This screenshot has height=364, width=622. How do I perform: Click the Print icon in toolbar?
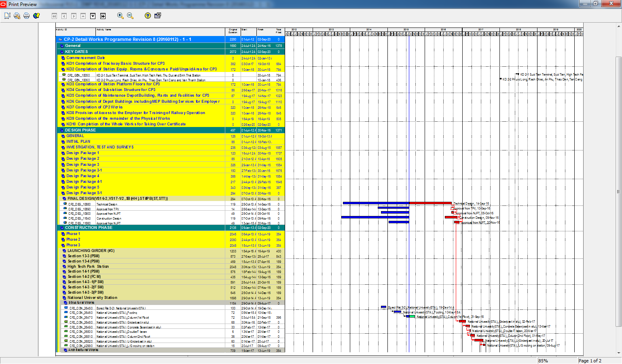pos(27,16)
